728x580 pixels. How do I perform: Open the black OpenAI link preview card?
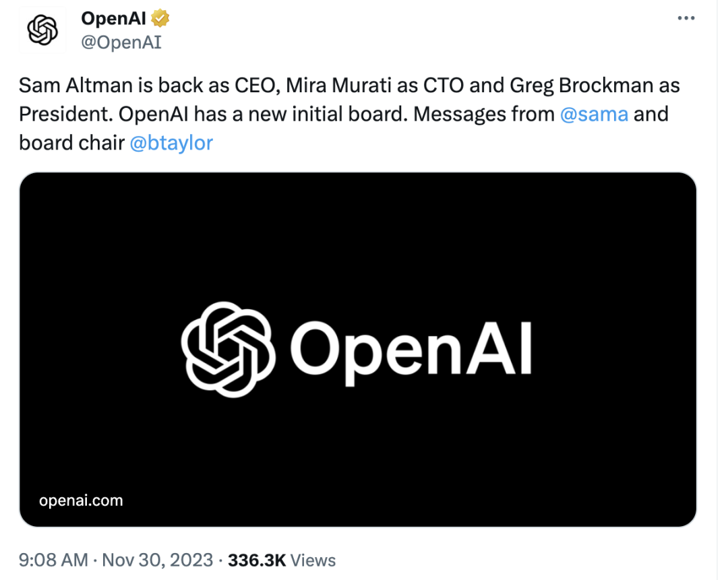tap(357, 350)
